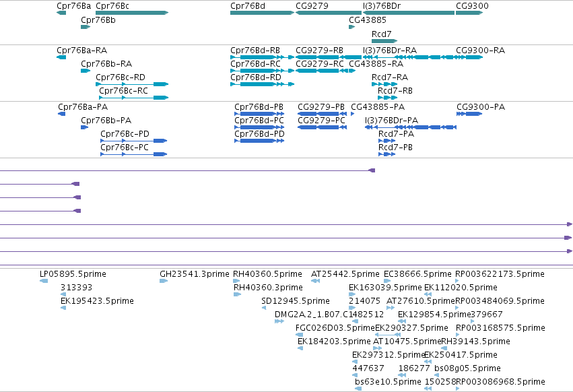Click the EK195423.5prime EST glyph
This screenshot has width=573, height=392.
click(x=63, y=308)
